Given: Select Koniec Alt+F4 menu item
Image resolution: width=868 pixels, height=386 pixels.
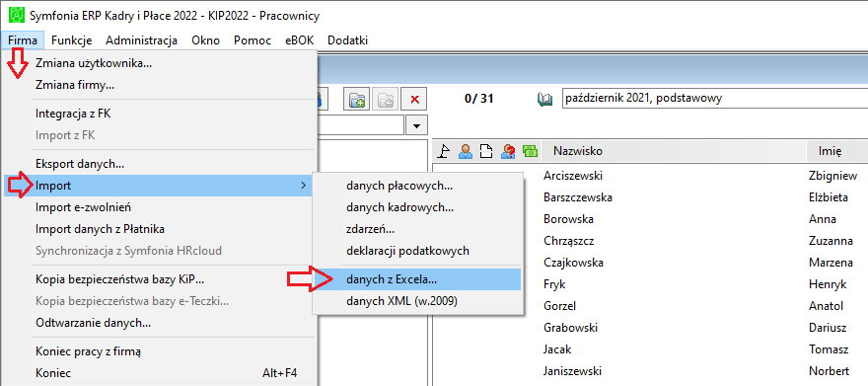Looking at the screenshot, I should tap(161, 373).
